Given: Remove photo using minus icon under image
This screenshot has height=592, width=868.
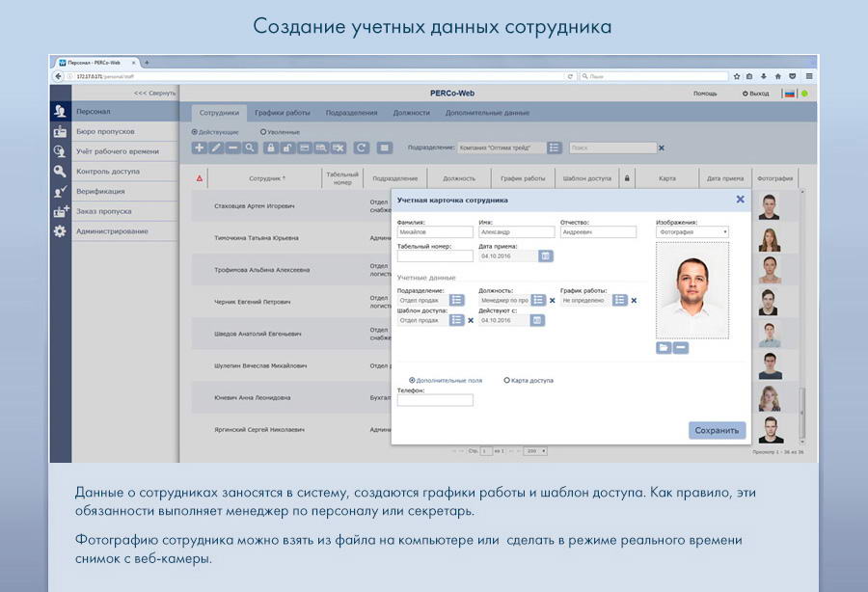Looking at the screenshot, I should (681, 348).
